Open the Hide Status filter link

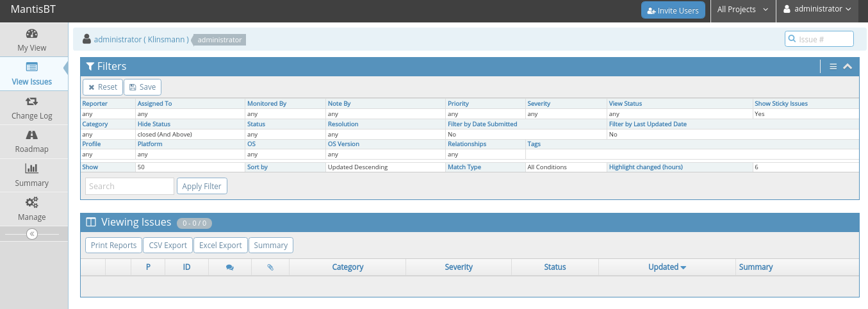[x=154, y=124]
